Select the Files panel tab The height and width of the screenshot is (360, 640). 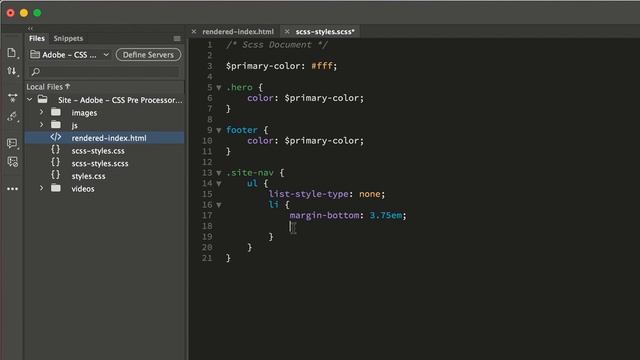coord(37,38)
